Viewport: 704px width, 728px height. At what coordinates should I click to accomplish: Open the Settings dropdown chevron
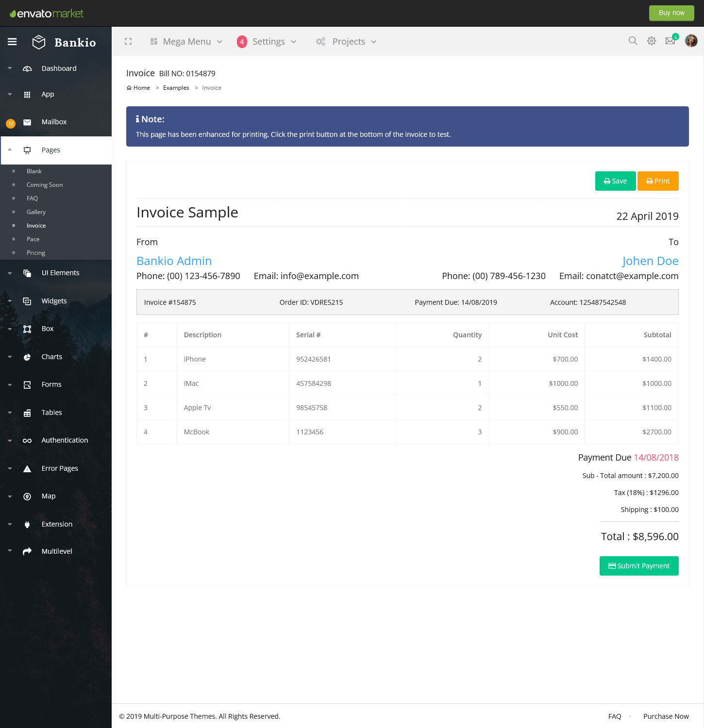tap(293, 42)
